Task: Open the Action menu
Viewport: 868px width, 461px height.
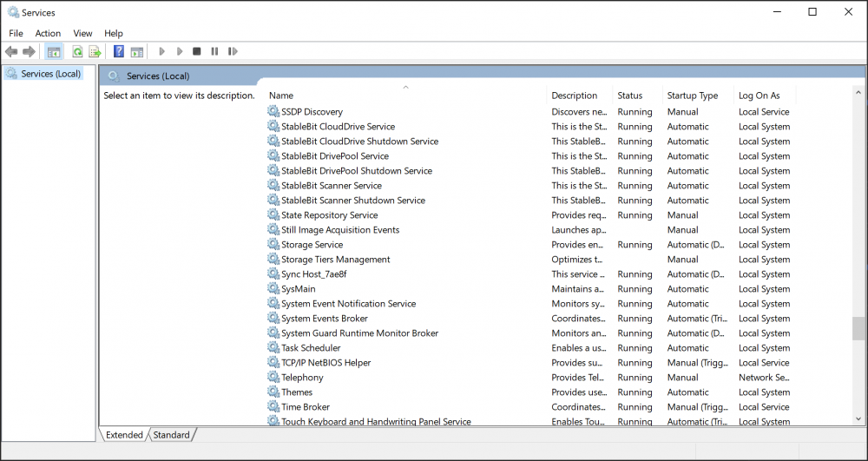Action: click(x=48, y=33)
